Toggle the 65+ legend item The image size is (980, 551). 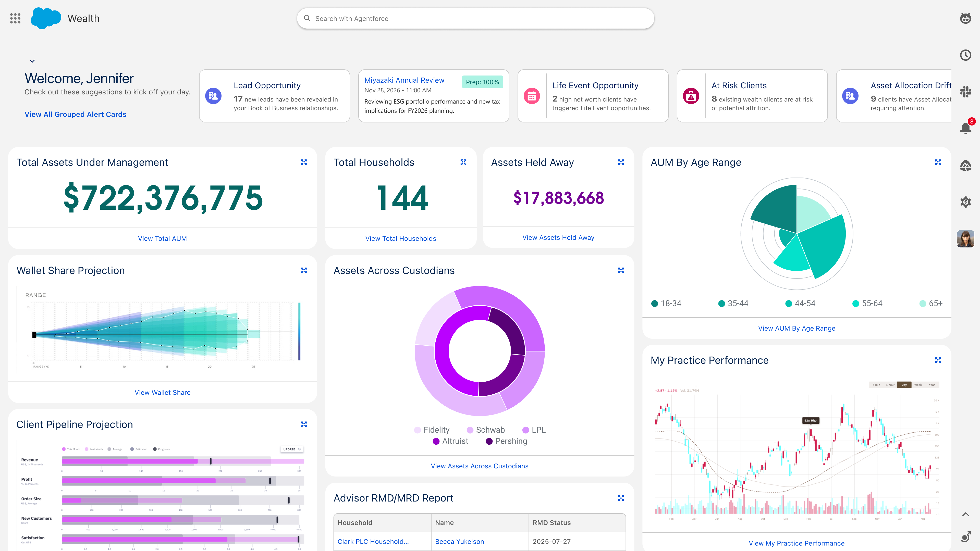click(931, 304)
